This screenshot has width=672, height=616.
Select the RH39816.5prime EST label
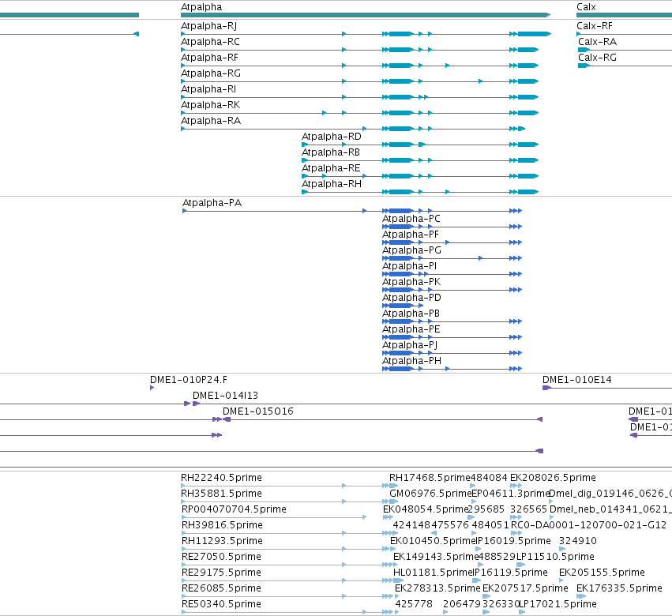[222, 525]
